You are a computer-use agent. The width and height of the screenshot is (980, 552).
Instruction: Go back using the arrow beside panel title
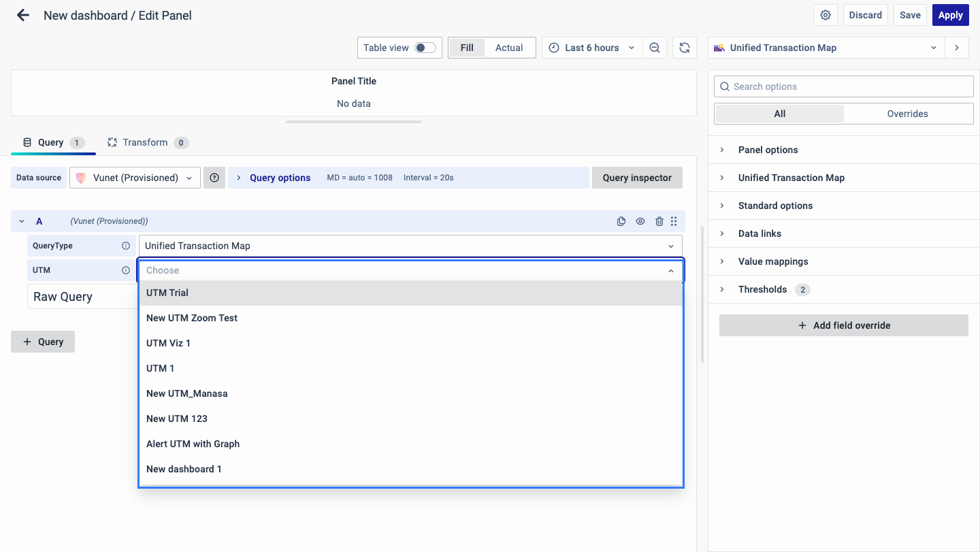(23, 14)
